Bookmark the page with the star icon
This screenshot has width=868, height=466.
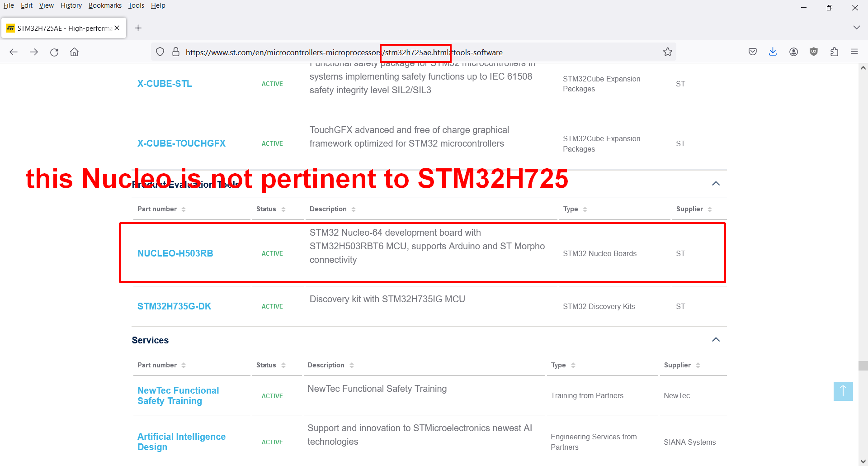(668, 52)
